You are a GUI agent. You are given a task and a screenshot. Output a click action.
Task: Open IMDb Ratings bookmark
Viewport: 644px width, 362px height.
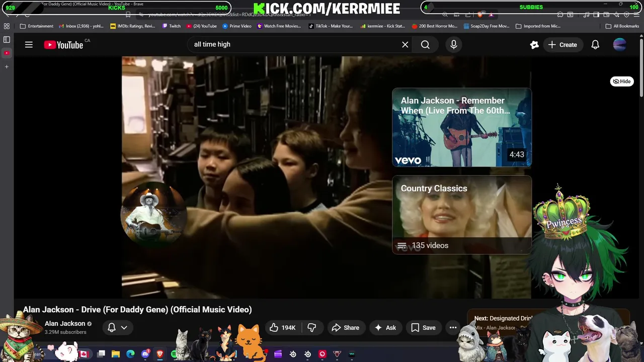tap(133, 26)
